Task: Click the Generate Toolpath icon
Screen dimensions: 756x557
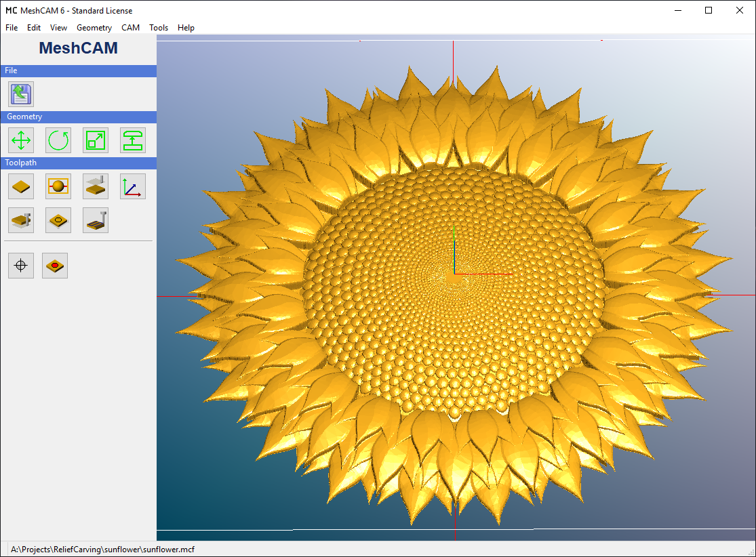Action: point(96,220)
